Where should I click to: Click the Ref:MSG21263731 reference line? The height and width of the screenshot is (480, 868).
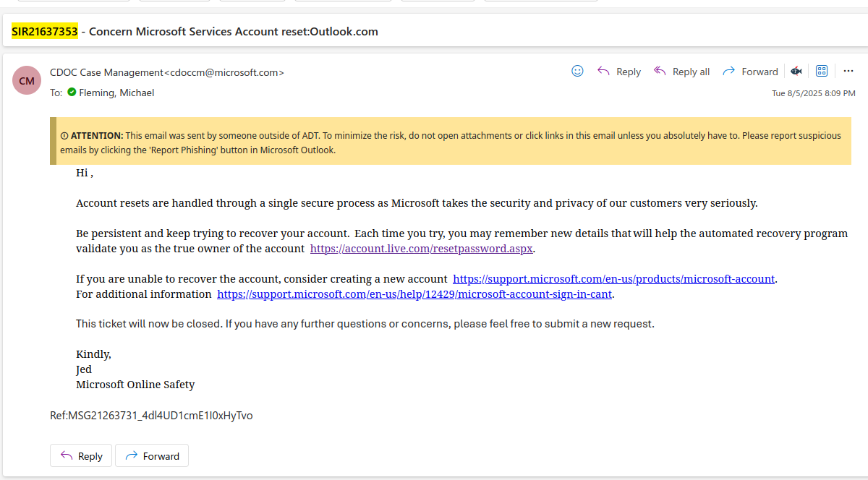[151, 416]
